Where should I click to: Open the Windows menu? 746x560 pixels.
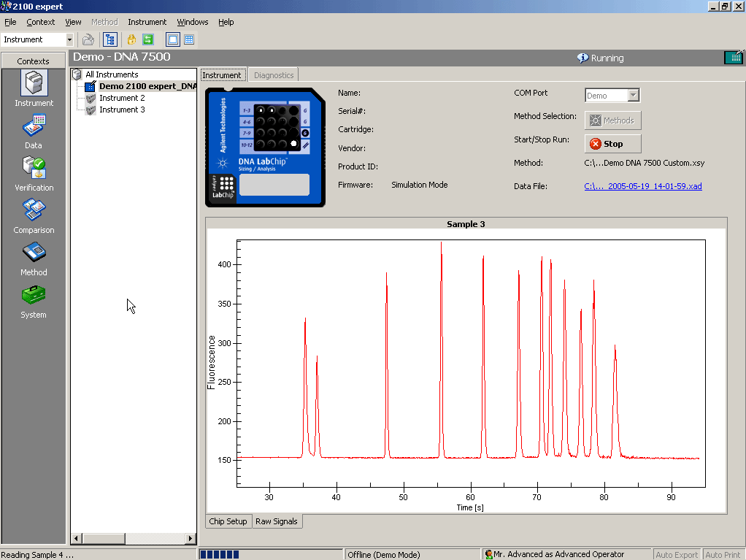point(192,22)
